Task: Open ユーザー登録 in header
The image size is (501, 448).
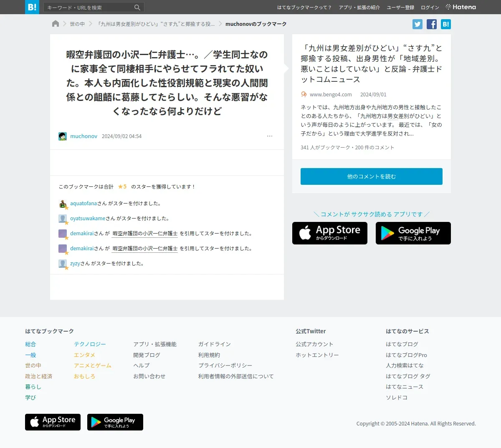Action: pos(400,8)
